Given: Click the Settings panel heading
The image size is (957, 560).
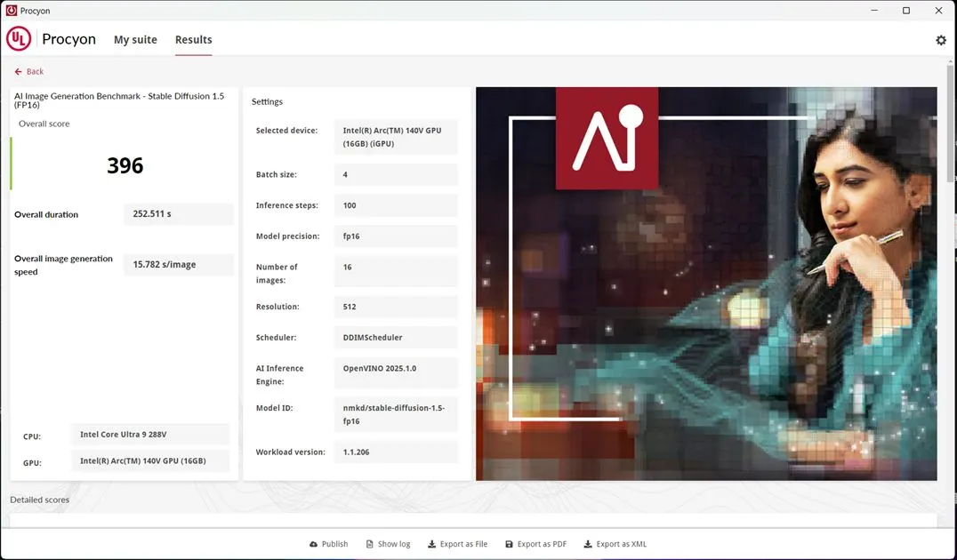Looking at the screenshot, I should 268,102.
